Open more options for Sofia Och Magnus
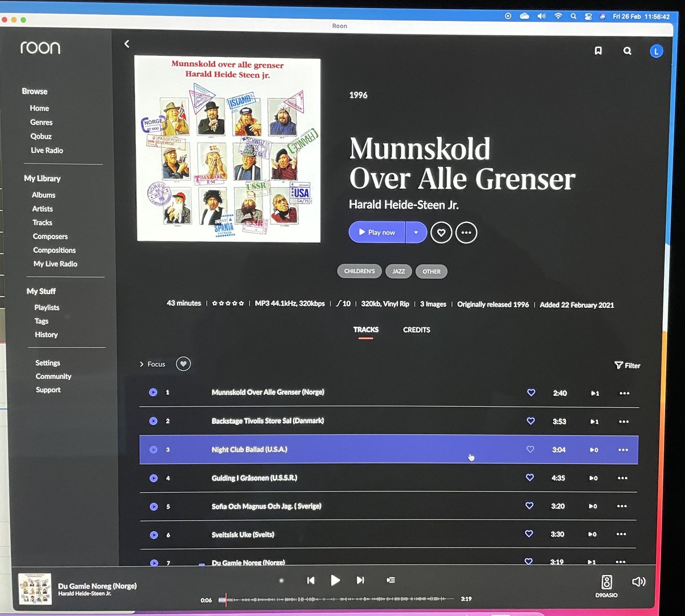 [622, 506]
